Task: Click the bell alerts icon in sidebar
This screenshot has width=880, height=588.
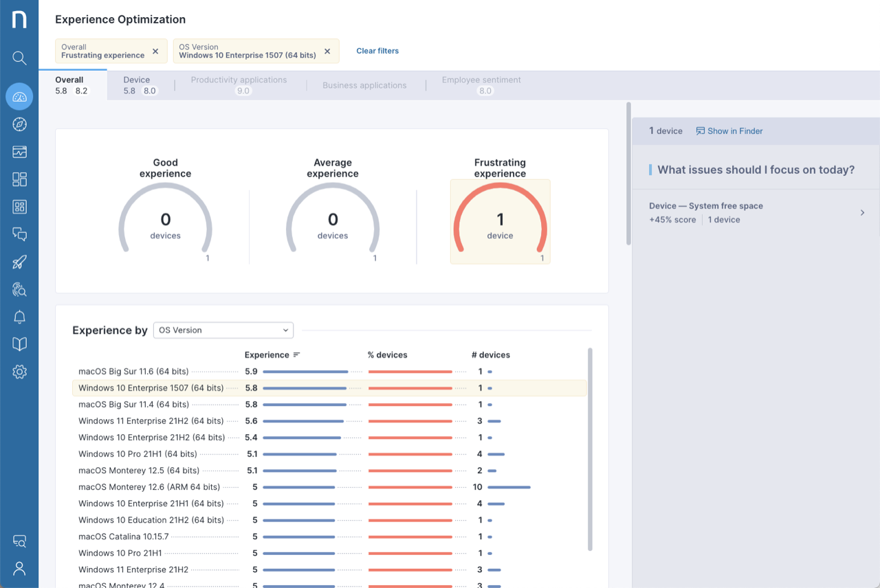Action: 19,317
